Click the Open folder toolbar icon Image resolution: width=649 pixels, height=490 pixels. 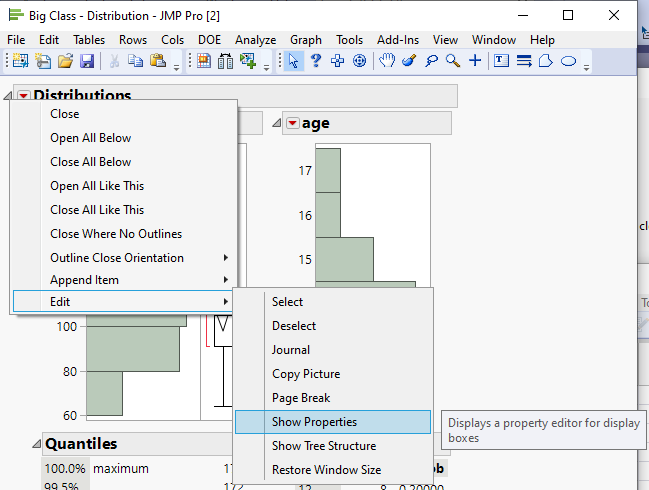pyautogui.click(x=65, y=61)
